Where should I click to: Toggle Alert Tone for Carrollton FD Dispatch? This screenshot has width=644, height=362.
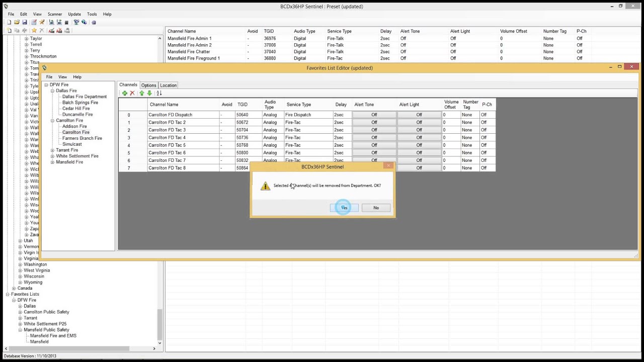click(x=374, y=115)
